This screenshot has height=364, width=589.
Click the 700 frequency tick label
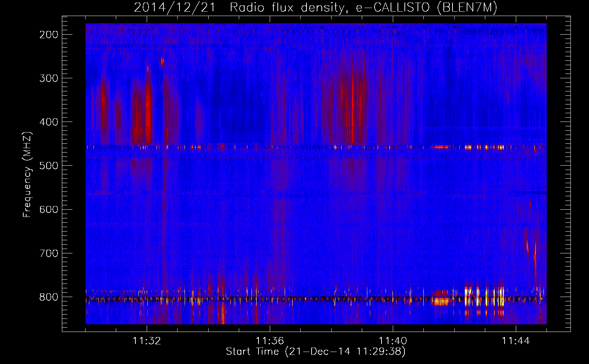(x=48, y=253)
